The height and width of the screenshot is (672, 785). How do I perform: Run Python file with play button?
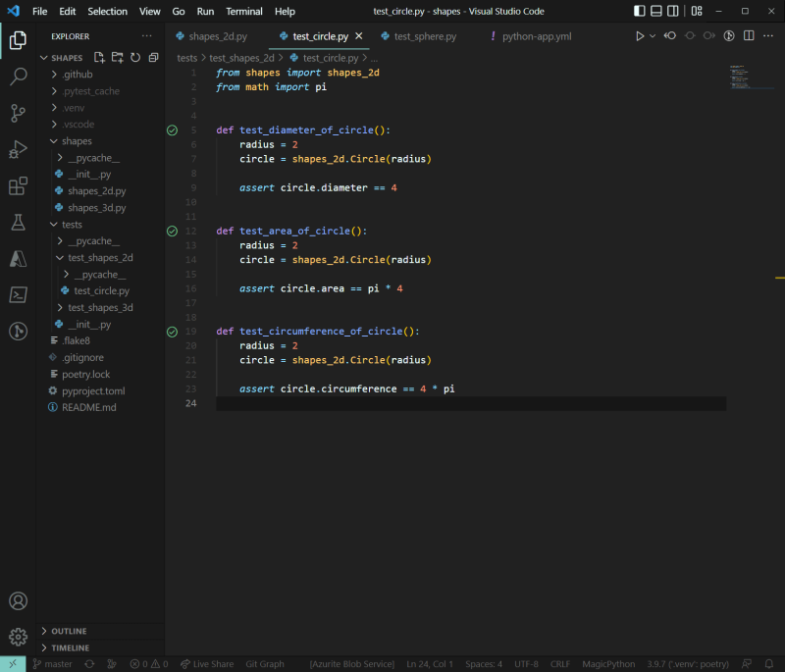coord(640,36)
